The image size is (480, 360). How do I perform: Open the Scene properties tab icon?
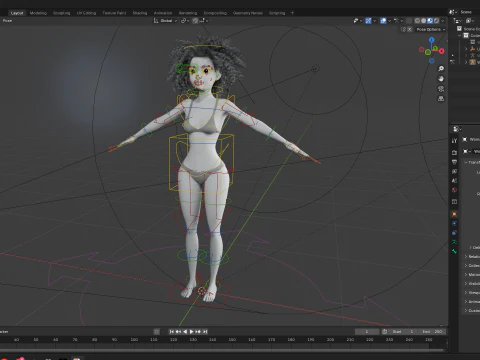[x=454, y=180]
